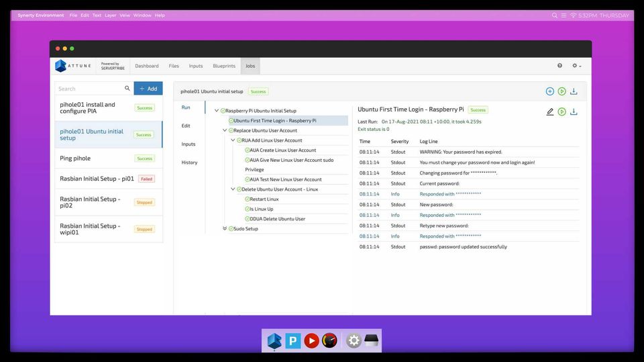The height and width of the screenshot is (362, 644).
Task: Select the Ping pihole job
Action: pos(109,159)
